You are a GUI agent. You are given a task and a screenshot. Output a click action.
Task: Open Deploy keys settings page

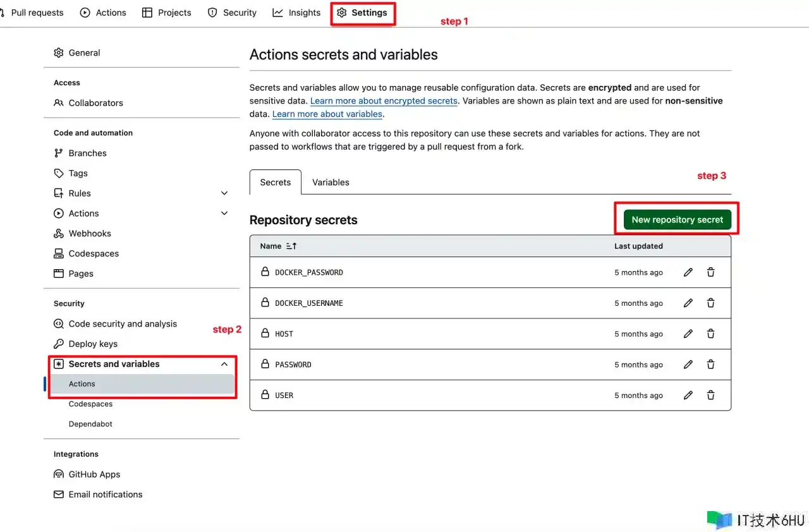[x=93, y=344]
